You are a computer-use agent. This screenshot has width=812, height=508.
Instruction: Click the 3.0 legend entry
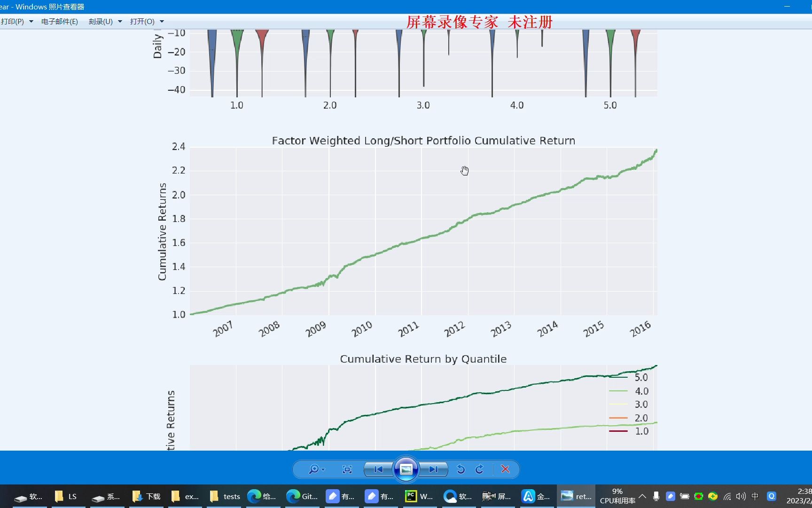pos(629,404)
